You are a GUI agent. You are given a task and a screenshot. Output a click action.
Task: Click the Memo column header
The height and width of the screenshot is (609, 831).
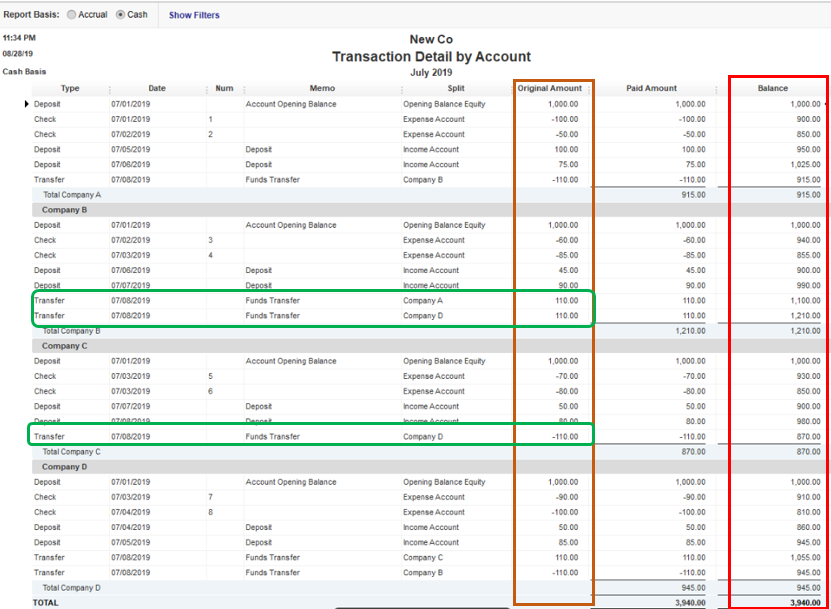[322, 89]
